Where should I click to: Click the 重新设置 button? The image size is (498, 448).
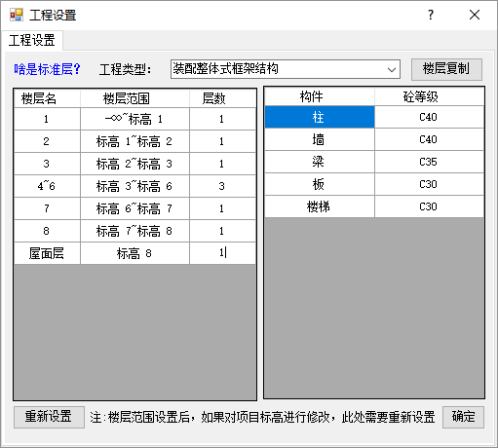49,417
